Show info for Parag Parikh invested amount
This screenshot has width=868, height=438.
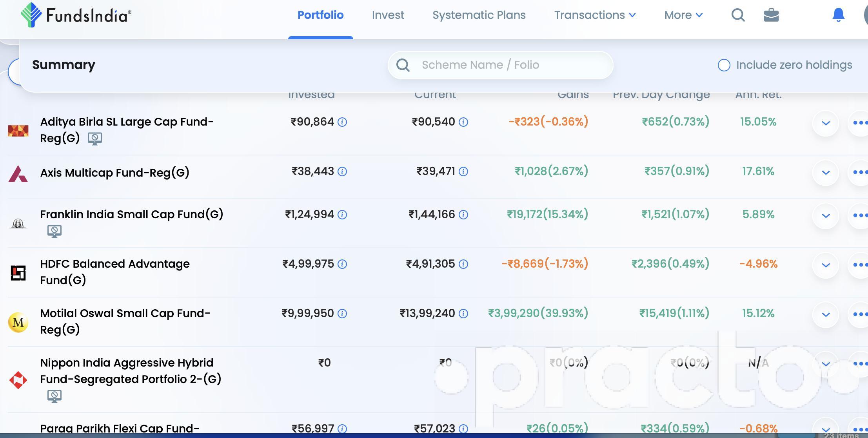pyautogui.click(x=342, y=429)
